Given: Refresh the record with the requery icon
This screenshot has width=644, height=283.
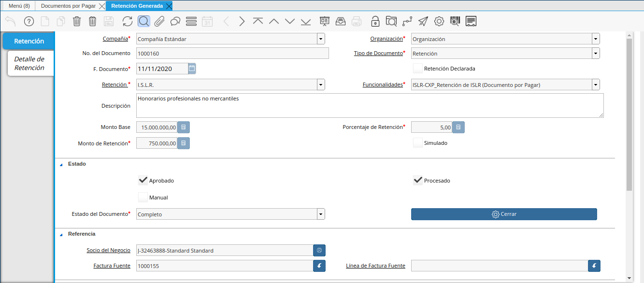Looking at the screenshot, I should click(x=128, y=21).
